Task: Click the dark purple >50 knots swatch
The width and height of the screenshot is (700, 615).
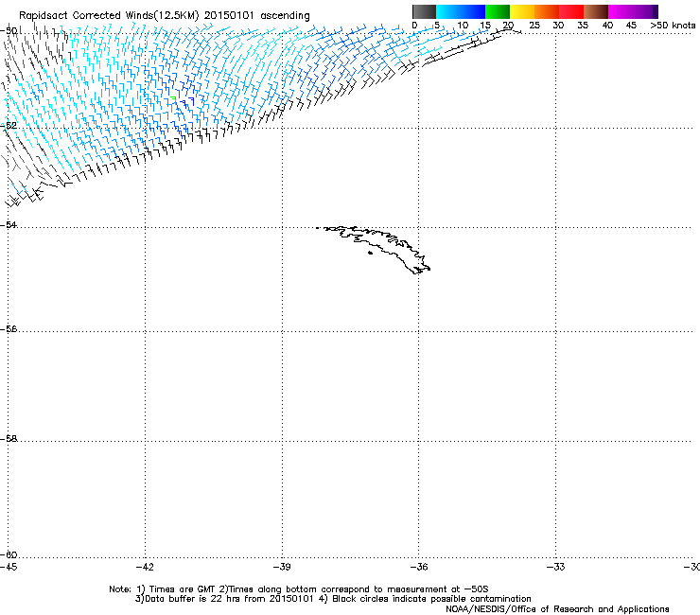Action: 656,11
